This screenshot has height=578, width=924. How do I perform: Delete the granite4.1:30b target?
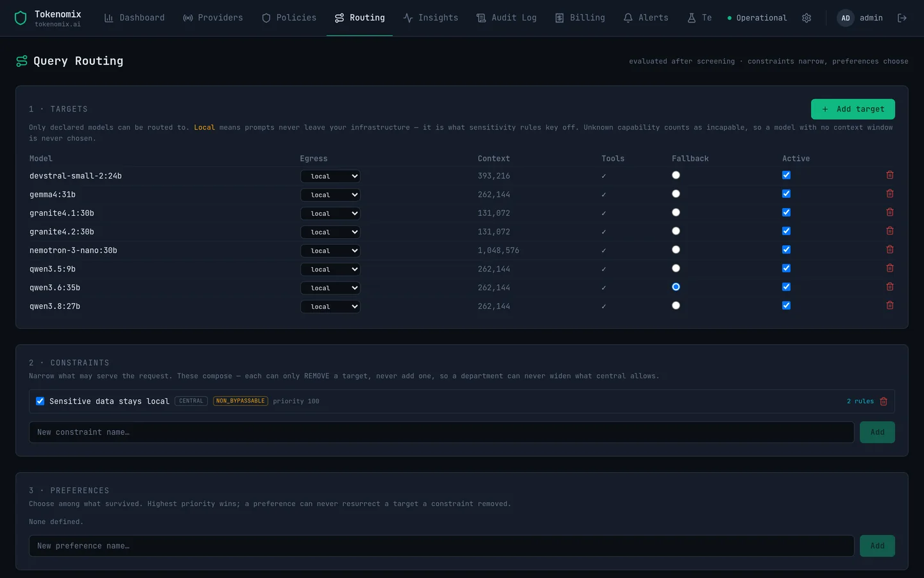coord(890,212)
